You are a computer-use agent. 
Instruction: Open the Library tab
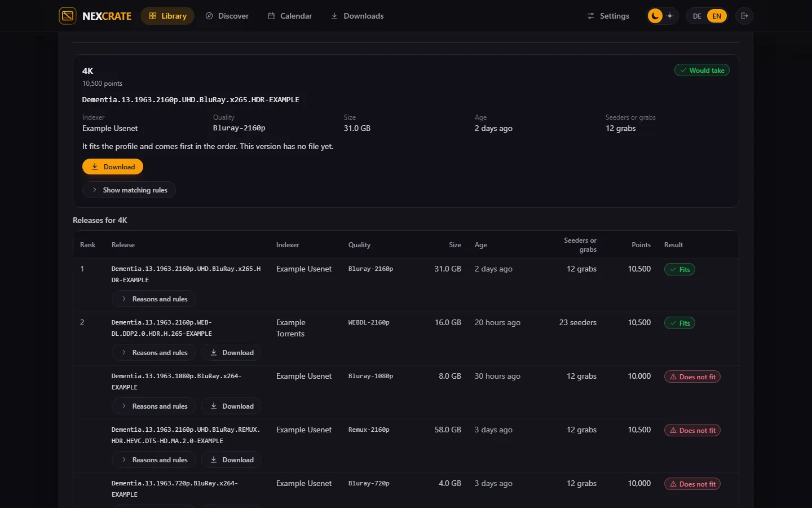coord(167,16)
